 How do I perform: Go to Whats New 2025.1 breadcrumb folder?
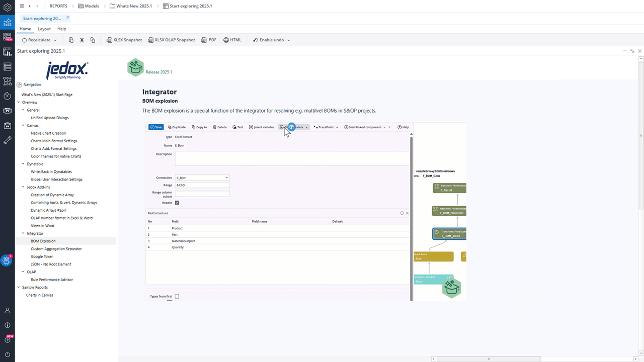pos(131,6)
